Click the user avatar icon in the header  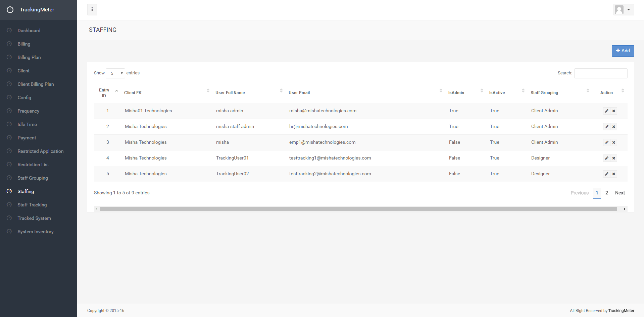coord(619,10)
